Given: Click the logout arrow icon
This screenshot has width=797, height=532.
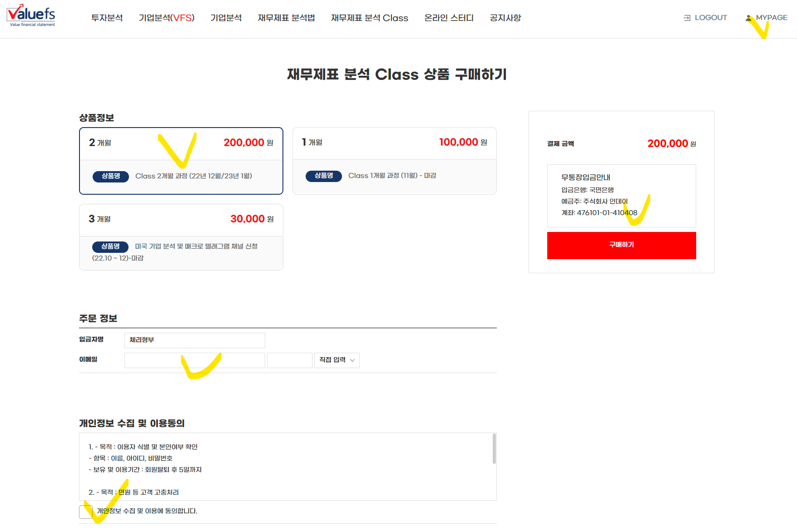Looking at the screenshot, I should point(687,18).
